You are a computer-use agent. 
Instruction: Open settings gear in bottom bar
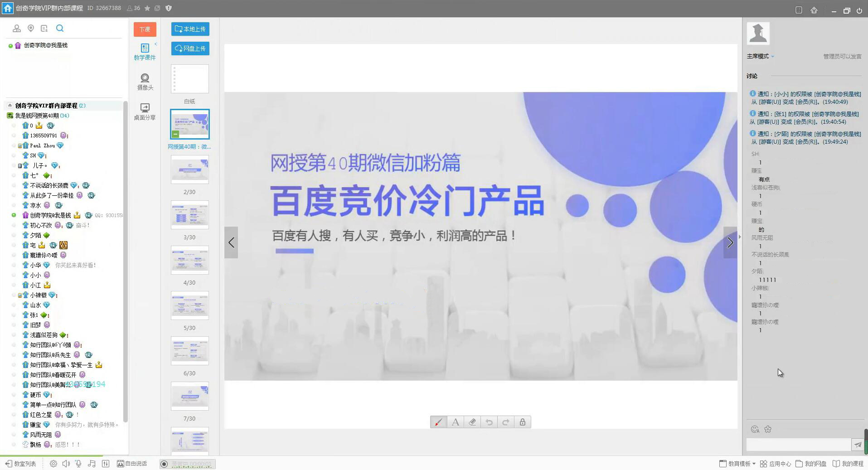pos(53,464)
